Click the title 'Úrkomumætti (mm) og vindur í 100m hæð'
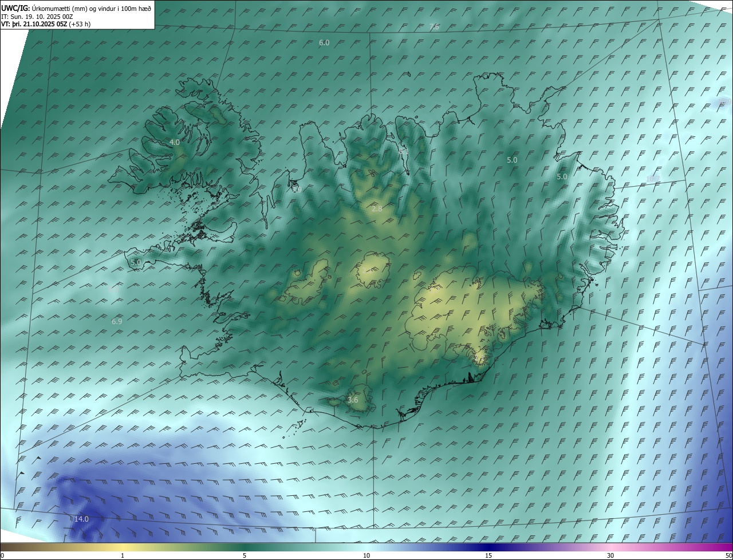The image size is (733, 560). coord(92,8)
